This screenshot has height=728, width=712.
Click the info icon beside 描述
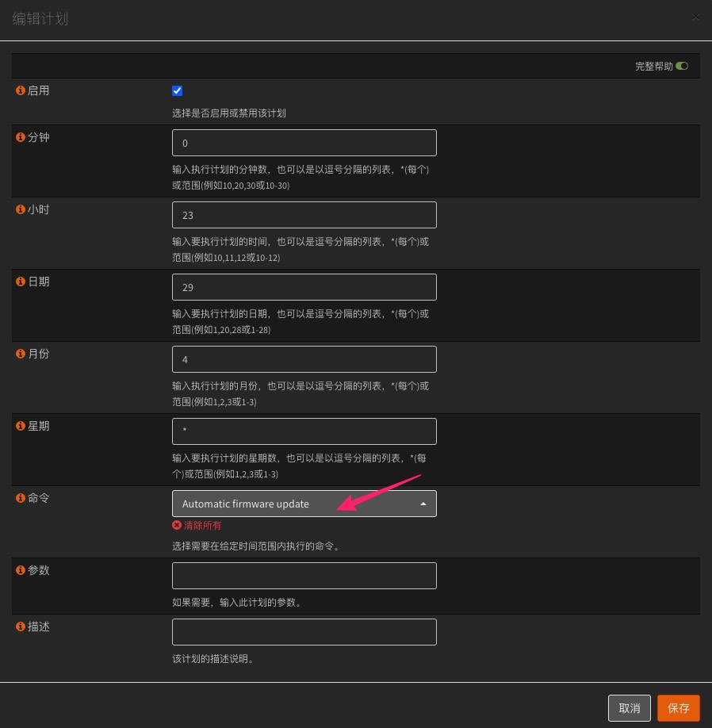tap(21, 626)
